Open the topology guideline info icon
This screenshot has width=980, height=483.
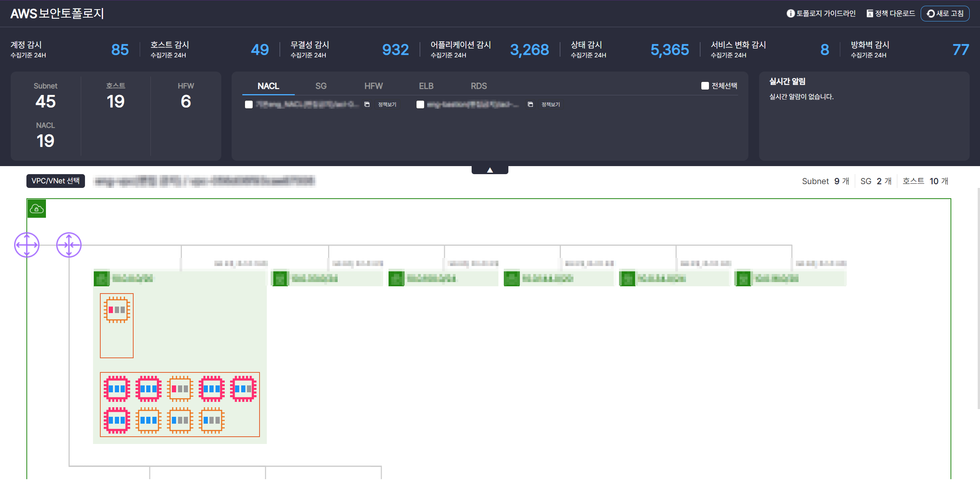[x=791, y=13]
